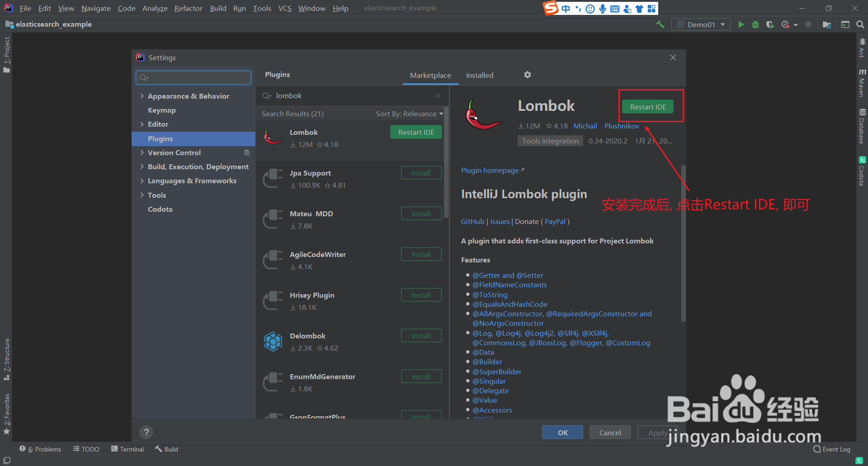Clear the lombok search text

click(438, 96)
